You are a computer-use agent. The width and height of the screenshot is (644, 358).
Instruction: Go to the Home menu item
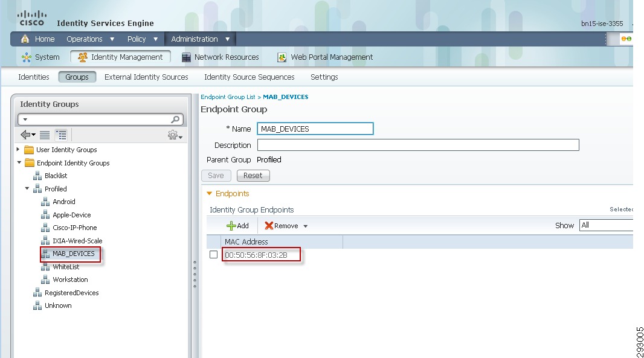tap(45, 39)
